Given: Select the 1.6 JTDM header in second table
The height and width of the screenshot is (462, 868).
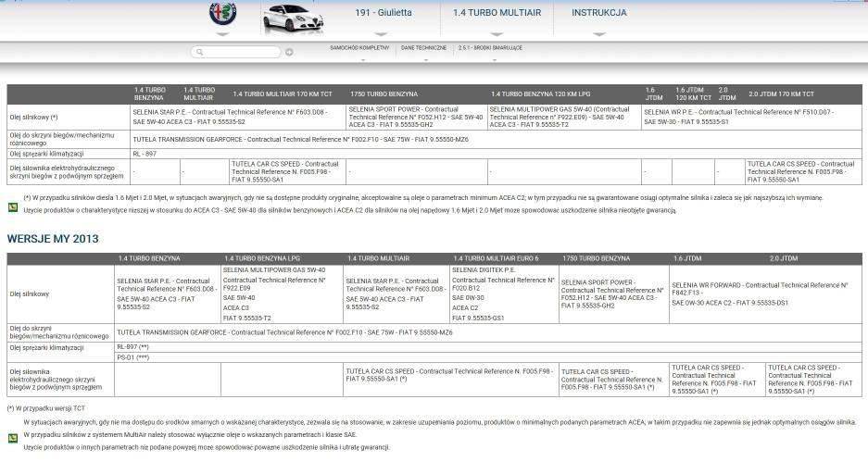Looking at the screenshot, I should point(687,258).
